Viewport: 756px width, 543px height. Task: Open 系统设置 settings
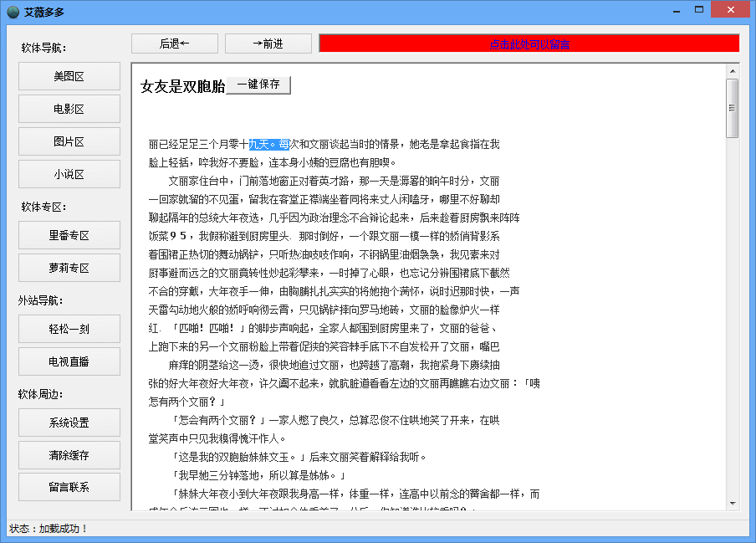pyautogui.click(x=69, y=423)
